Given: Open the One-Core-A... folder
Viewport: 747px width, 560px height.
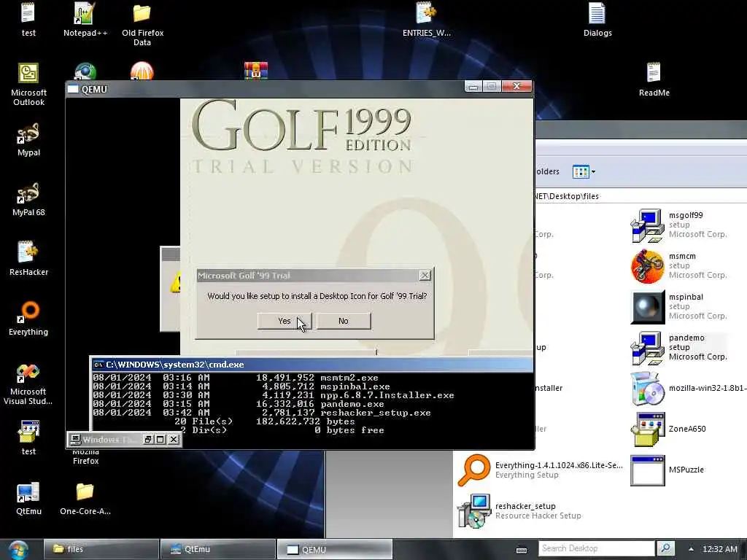Looking at the screenshot, I should click(85, 498).
